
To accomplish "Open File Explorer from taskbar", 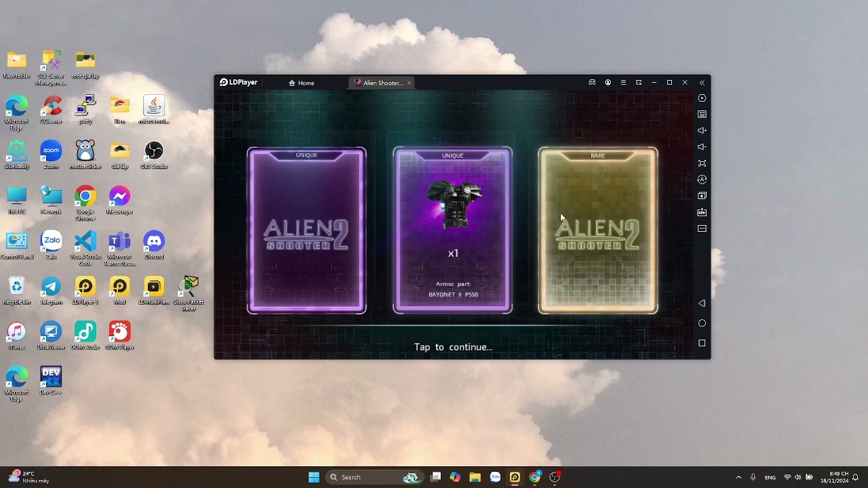I will tap(475, 477).
